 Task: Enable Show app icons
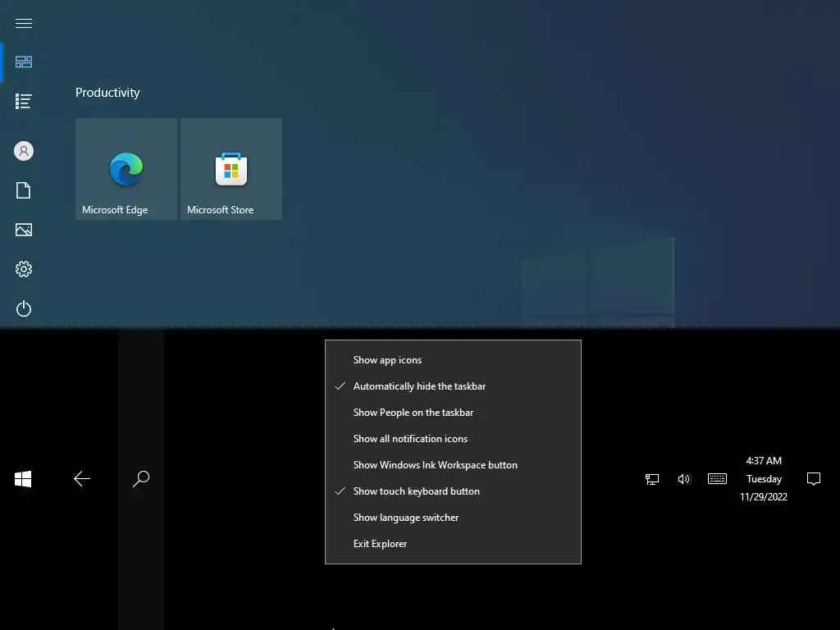point(453,360)
